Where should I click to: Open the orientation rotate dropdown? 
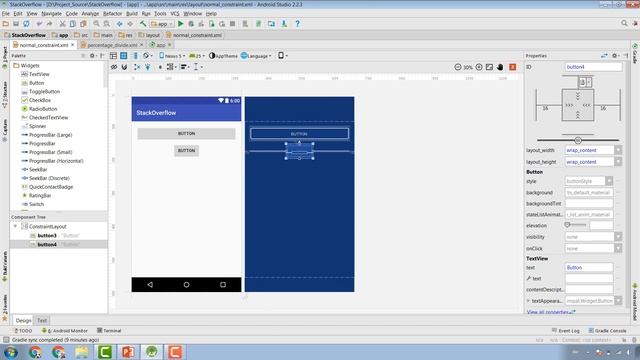[x=147, y=56]
